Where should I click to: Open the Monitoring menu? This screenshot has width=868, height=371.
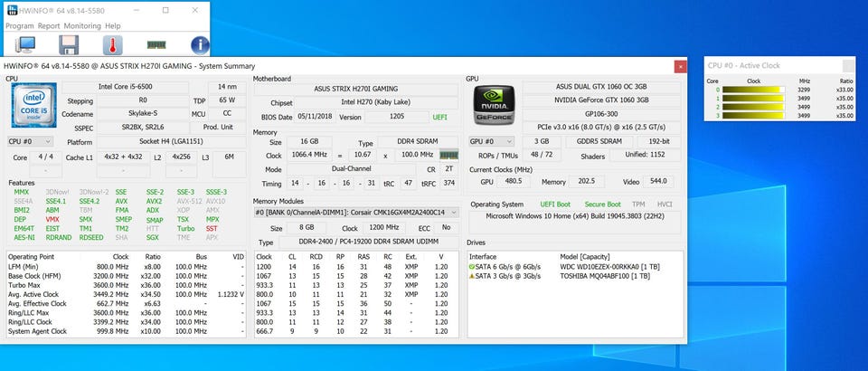click(82, 26)
